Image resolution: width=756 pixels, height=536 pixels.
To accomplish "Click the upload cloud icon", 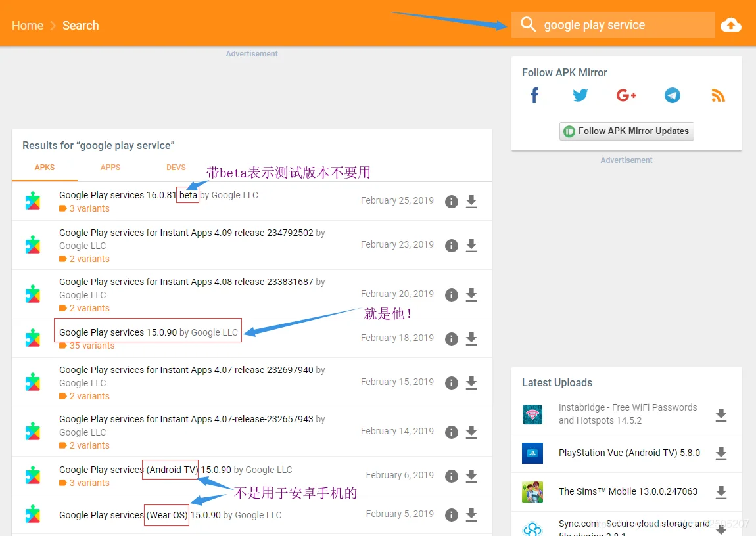I will tap(731, 24).
